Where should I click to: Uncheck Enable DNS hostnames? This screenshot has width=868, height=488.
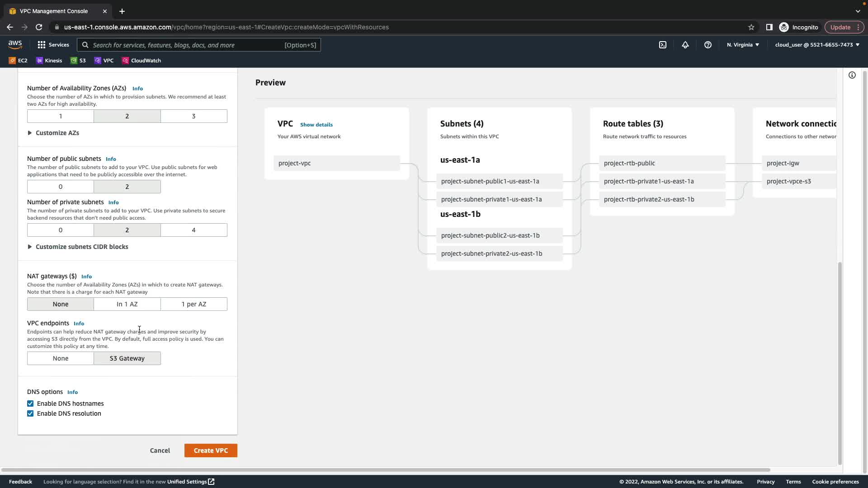[30, 404]
